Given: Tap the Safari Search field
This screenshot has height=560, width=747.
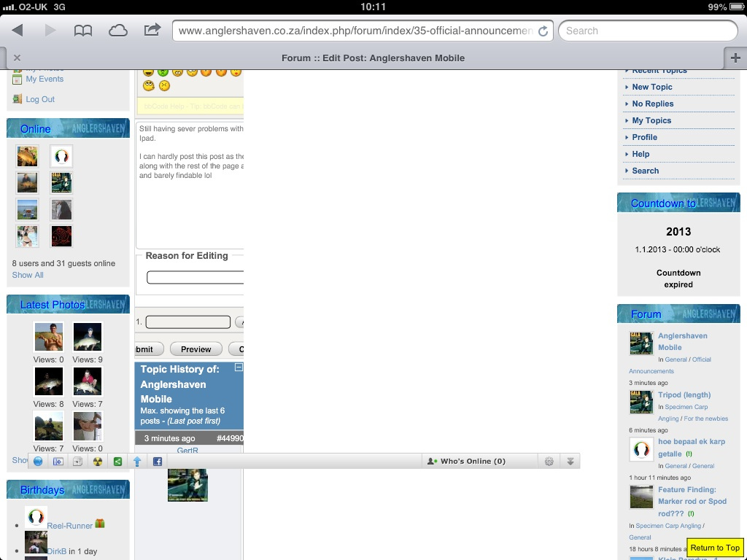Looking at the screenshot, I should pyautogui.click(x=648, y=31).
